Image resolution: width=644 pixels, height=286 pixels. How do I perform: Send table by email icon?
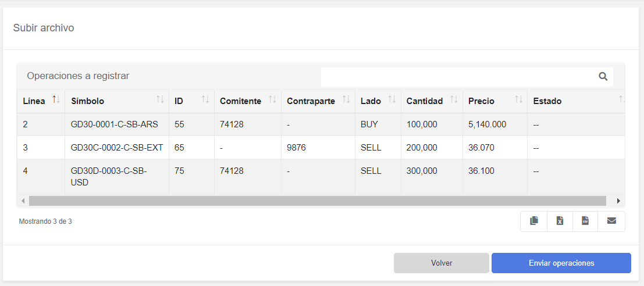(611, 221)
